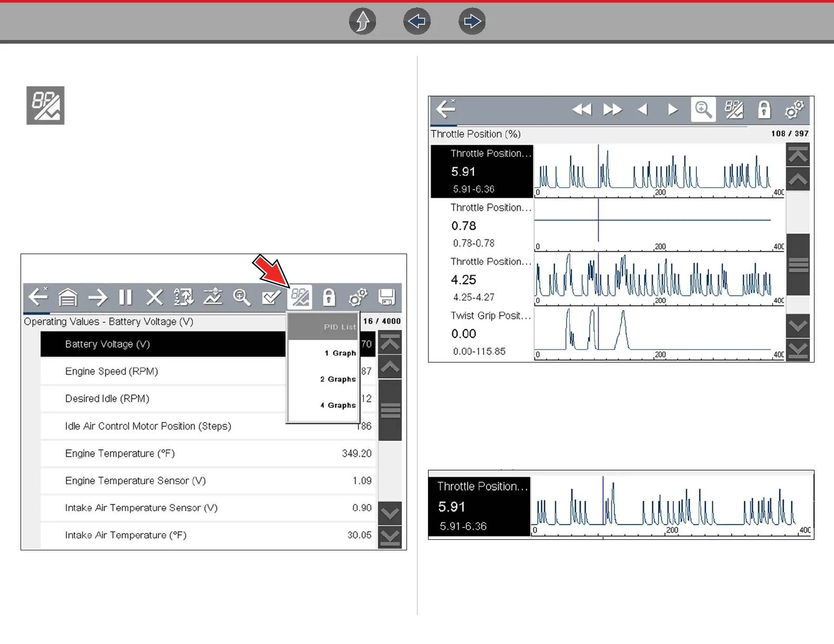Go to previous page with left arrow
The height and width of the screenshot is (644, 834).
tap(417, 22)
